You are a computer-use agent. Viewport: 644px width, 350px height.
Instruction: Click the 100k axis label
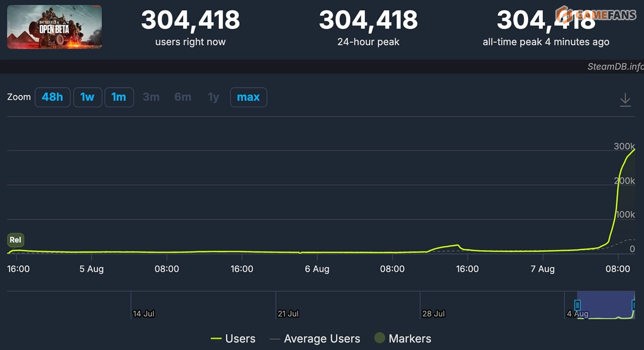pyautogui.click(x=625, y=215)
